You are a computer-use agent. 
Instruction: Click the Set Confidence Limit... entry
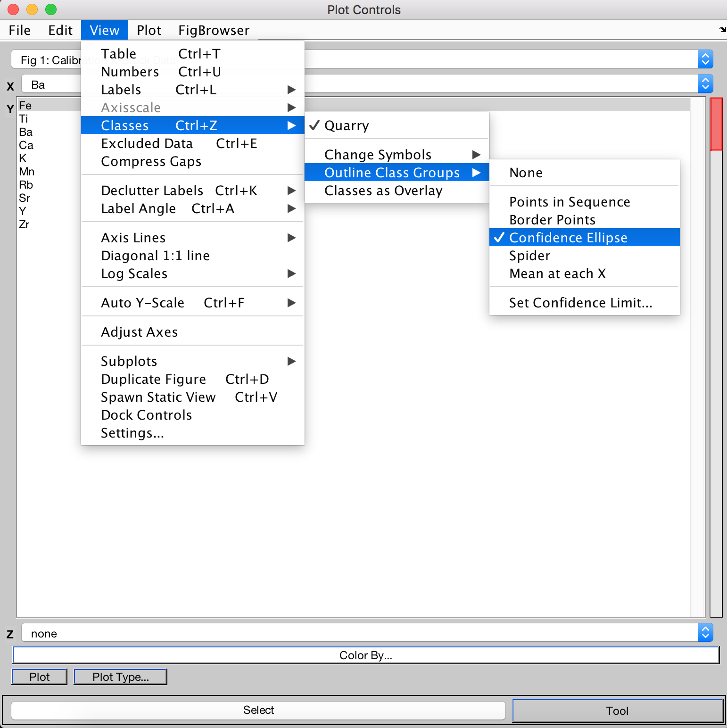coord(580,303)
